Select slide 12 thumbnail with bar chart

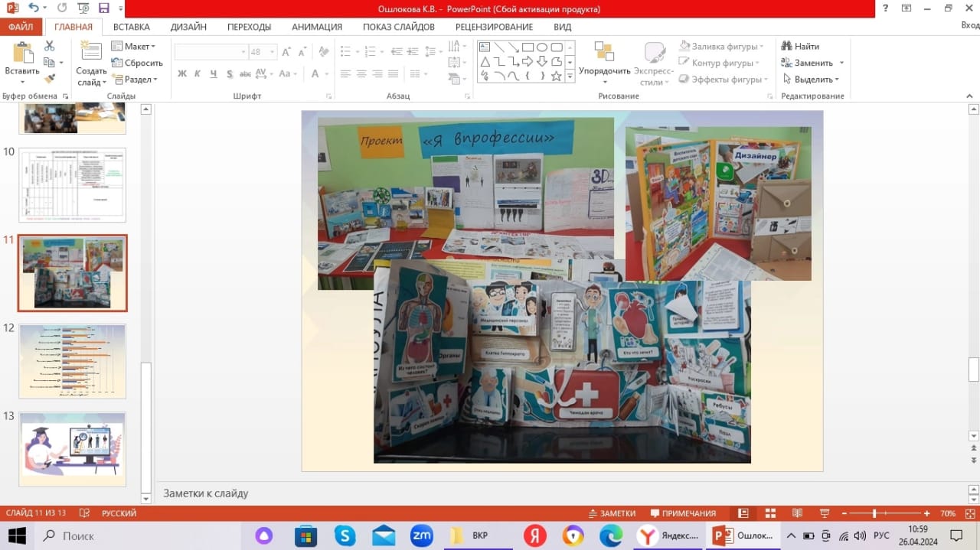coord(72,361)
